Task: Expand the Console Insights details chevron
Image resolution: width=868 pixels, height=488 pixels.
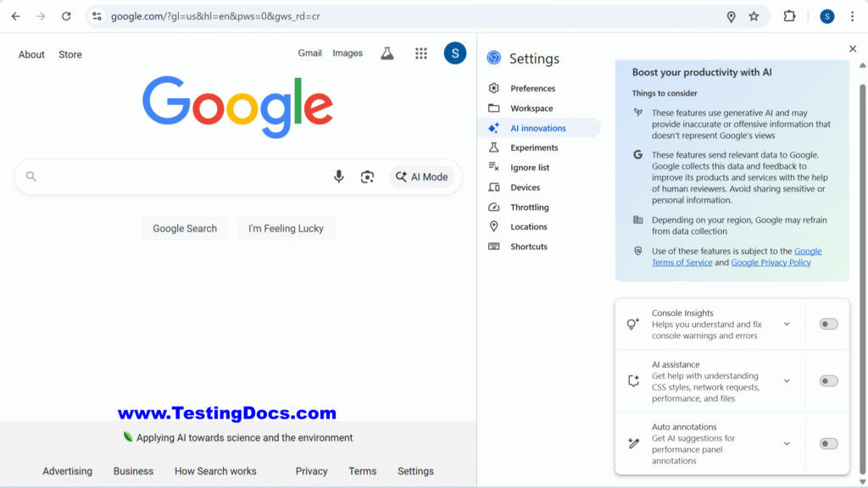Action: point(787,324)
